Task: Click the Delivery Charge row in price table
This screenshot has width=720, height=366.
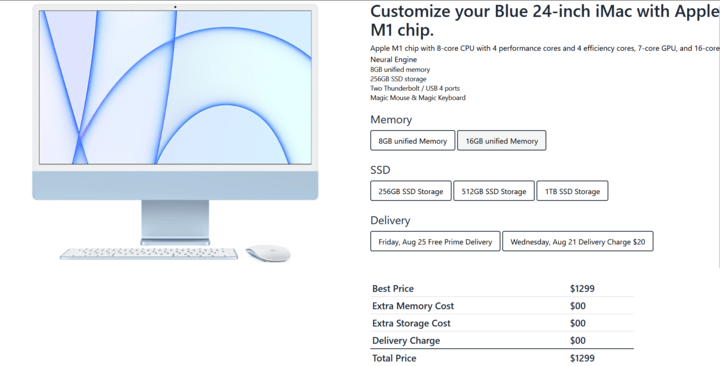Action: point(502,341)
